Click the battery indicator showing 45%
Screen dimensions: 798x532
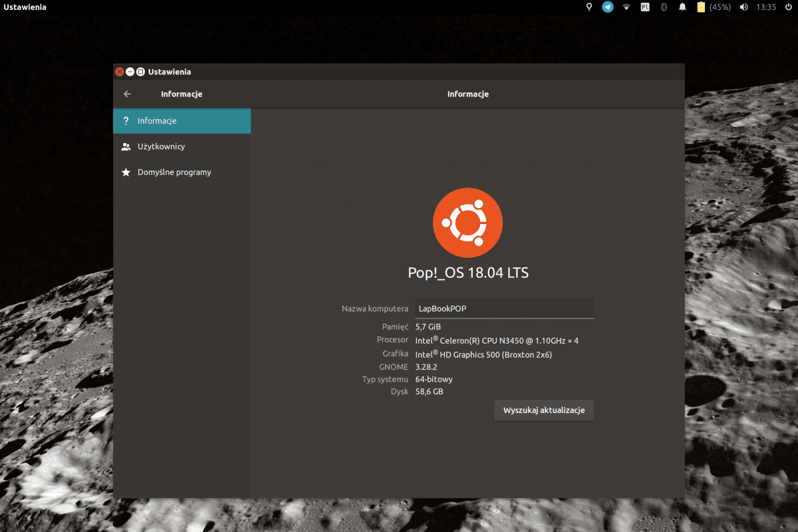[x=714, y=7]
